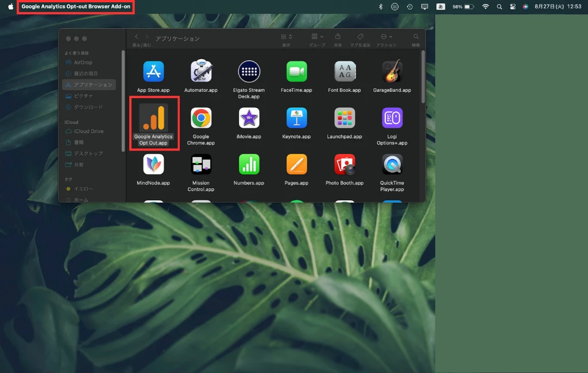This screenshot has height=373, width=588.
Task: Open the group-by dropdown
Action: pyautogui.click(x=317, y=37)
